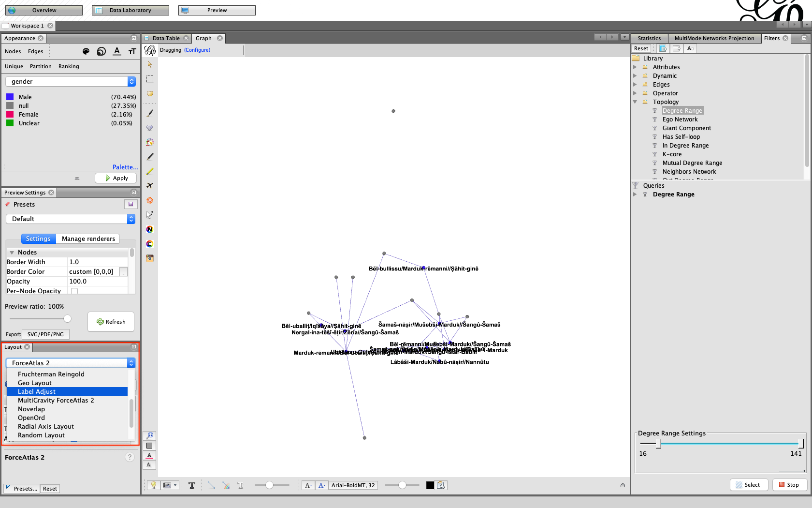Click the node size circles icon in Appearance
This screenshot has width=812, height=508.
tap(101, 51)
